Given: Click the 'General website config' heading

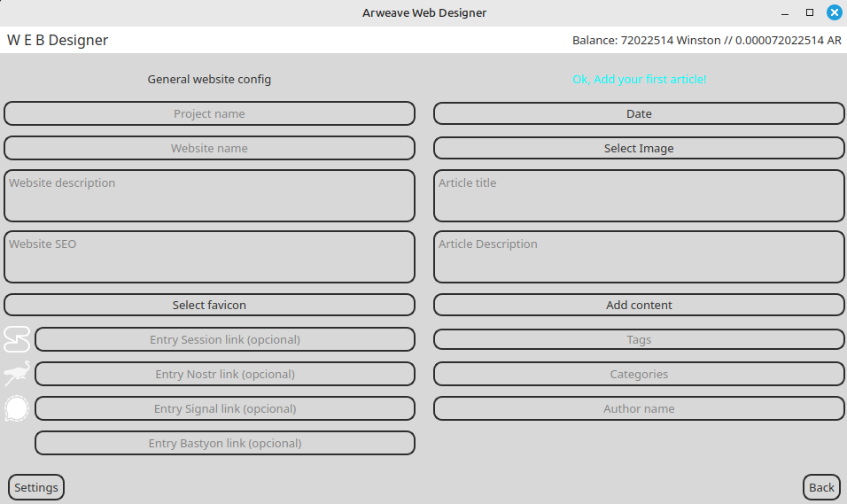Looking at the screenshot, I should click(210, 80).
